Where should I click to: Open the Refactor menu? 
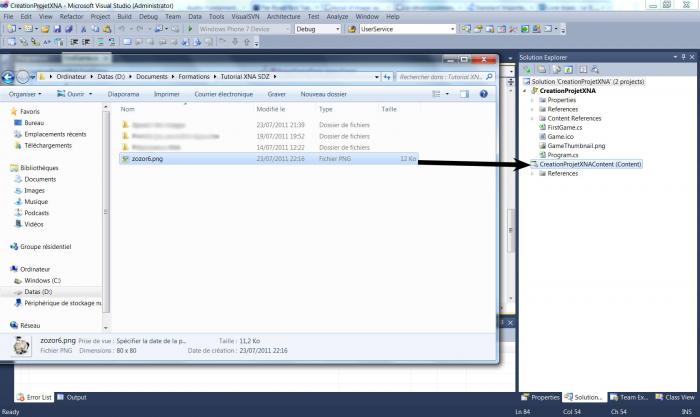point(74,17)
